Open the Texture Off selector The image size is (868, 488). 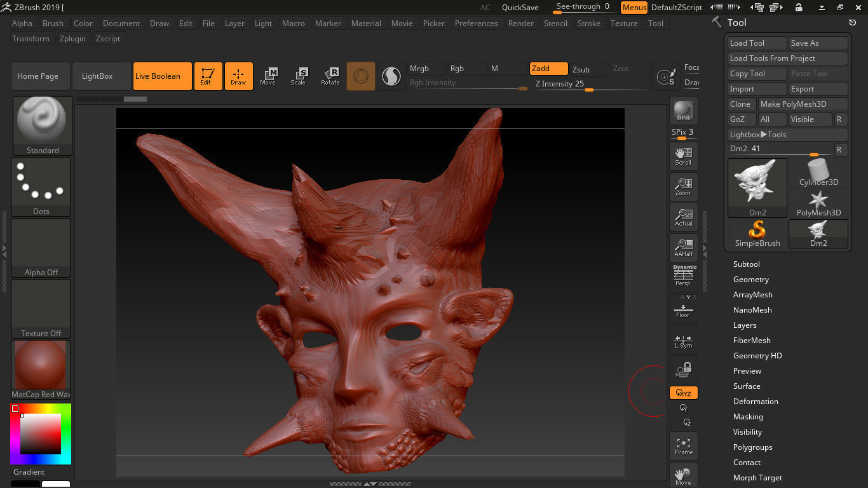41,309
